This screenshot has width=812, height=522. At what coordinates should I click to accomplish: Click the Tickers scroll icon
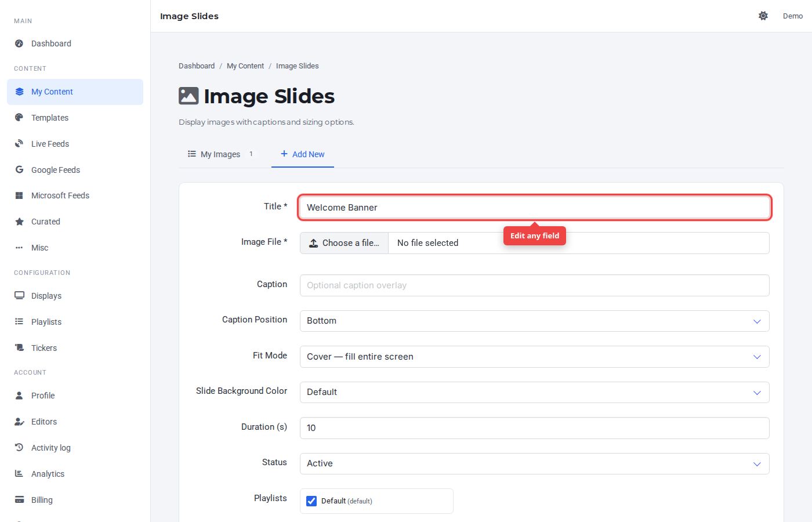(x=19, y=348)
